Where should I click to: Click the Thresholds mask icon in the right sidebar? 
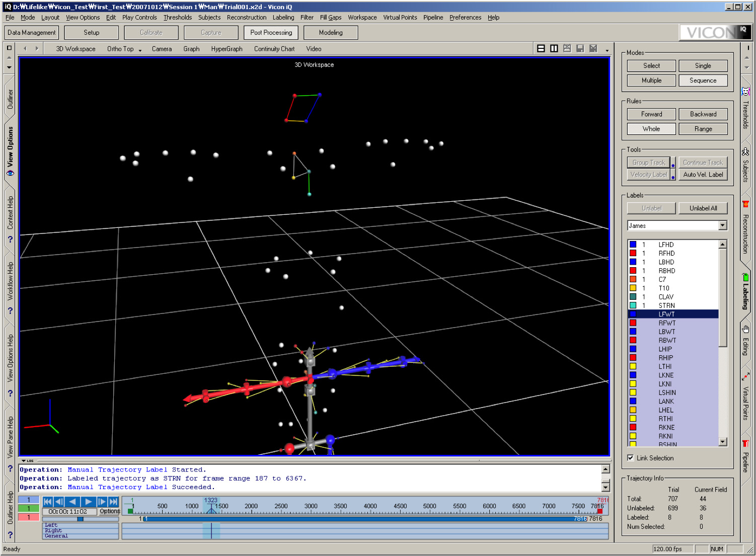pyautogui.click(x=746, y=92)
